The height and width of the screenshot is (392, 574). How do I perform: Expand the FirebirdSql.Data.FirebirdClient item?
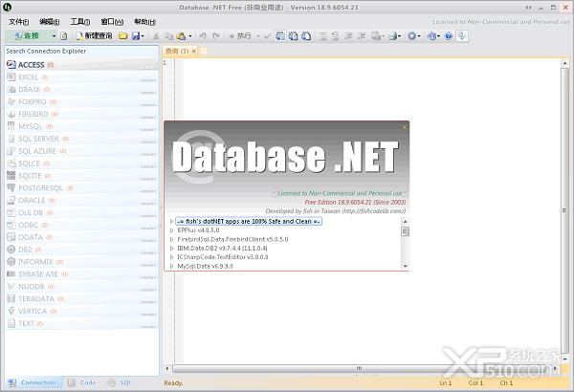(x=171, y=239)
